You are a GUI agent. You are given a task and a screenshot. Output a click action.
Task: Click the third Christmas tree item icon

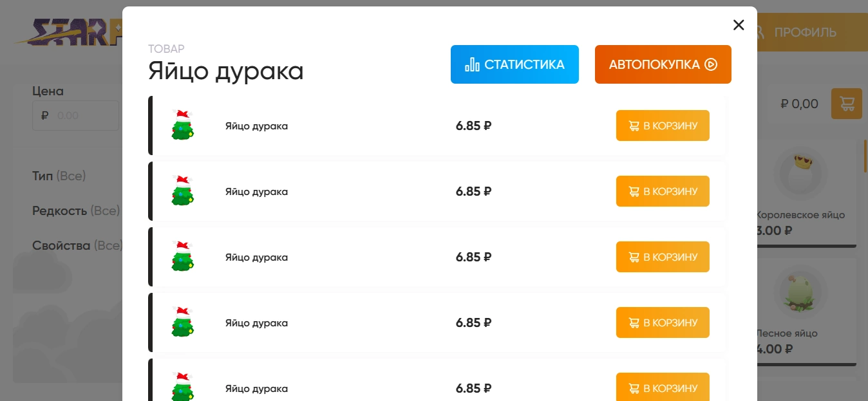(x=183, y=256)
